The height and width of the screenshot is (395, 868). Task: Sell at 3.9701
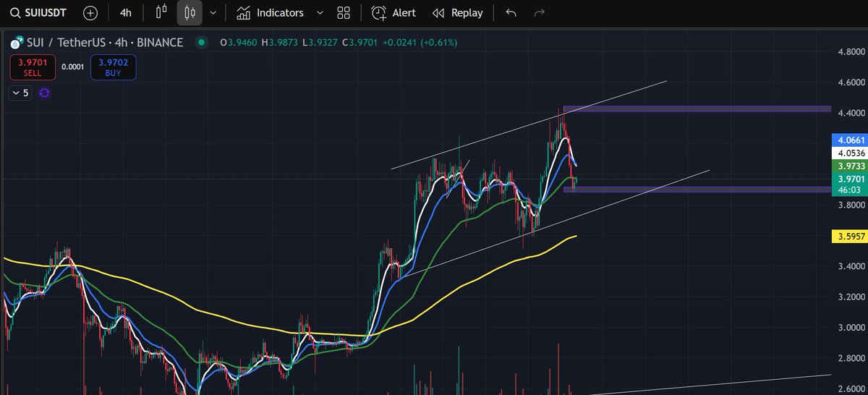31,67
